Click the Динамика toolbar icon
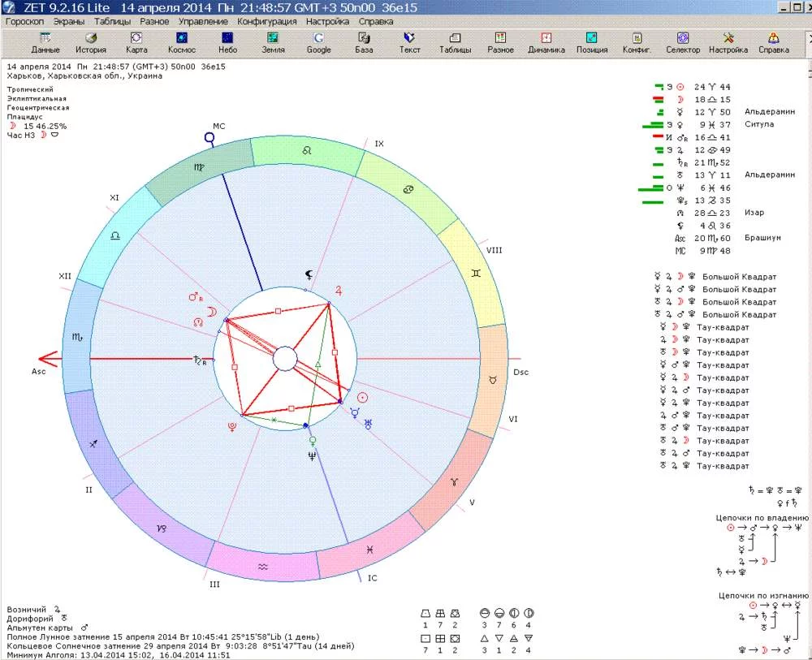812x660 pixels. click(546, 42)
